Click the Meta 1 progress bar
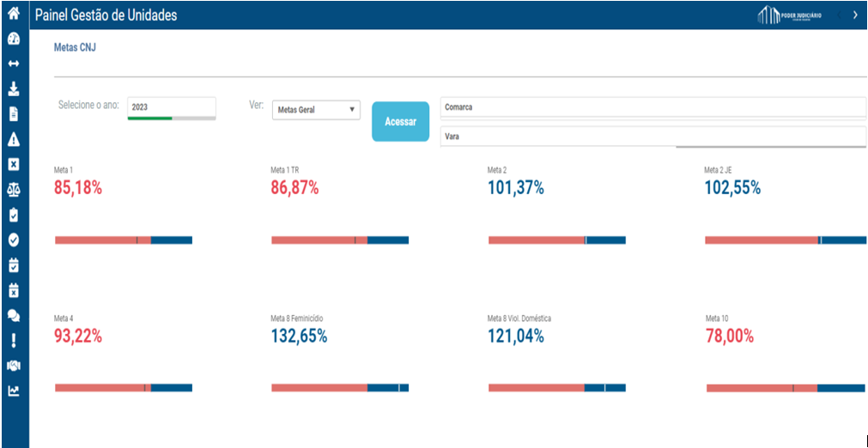This screenshot has height=448, width=868. (x=124, y=239)
